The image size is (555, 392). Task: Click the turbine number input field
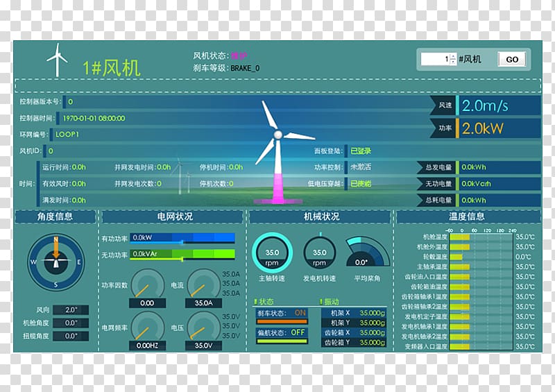(x=435, y=59)
